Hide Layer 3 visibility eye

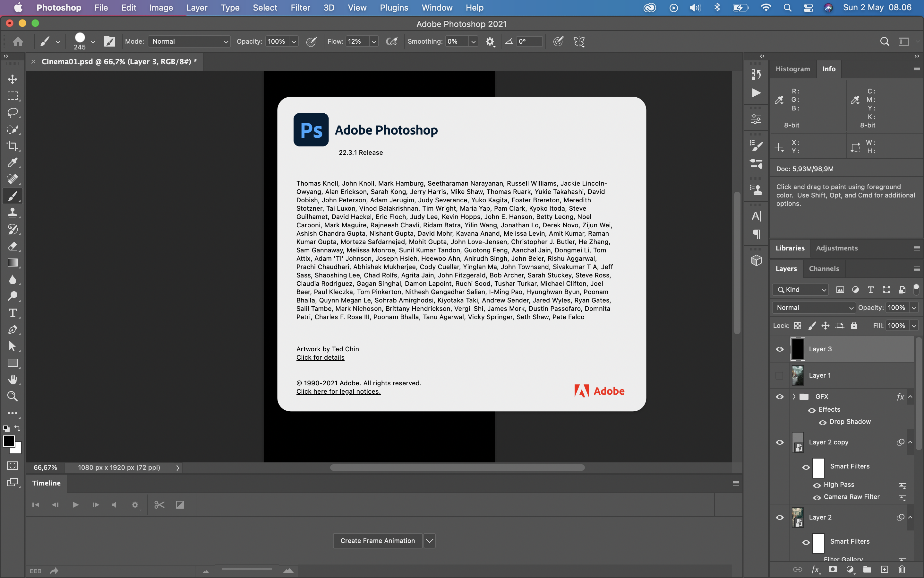click(x=780, y=349)
